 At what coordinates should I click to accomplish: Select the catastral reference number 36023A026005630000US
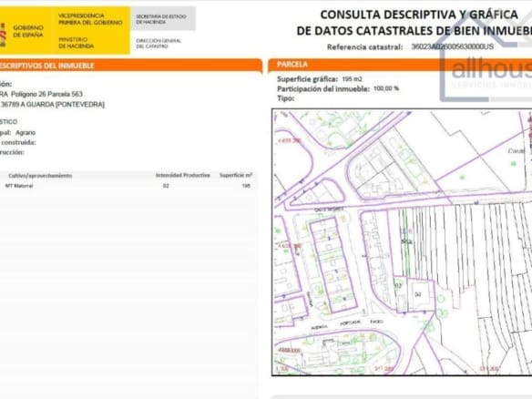tap(452, 46)
